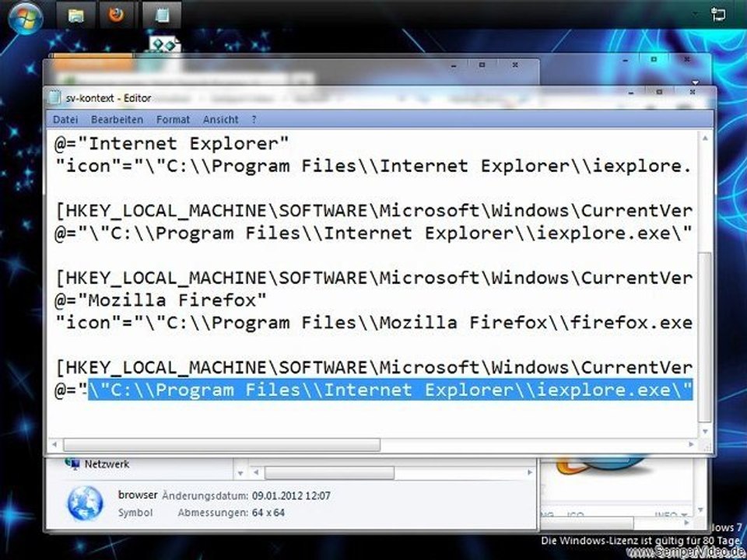Image resolution: width=747 pixels, height=560 pixels.
Task: Click the editor vertical scrollbar up arrow
Action: coord(705,138)
